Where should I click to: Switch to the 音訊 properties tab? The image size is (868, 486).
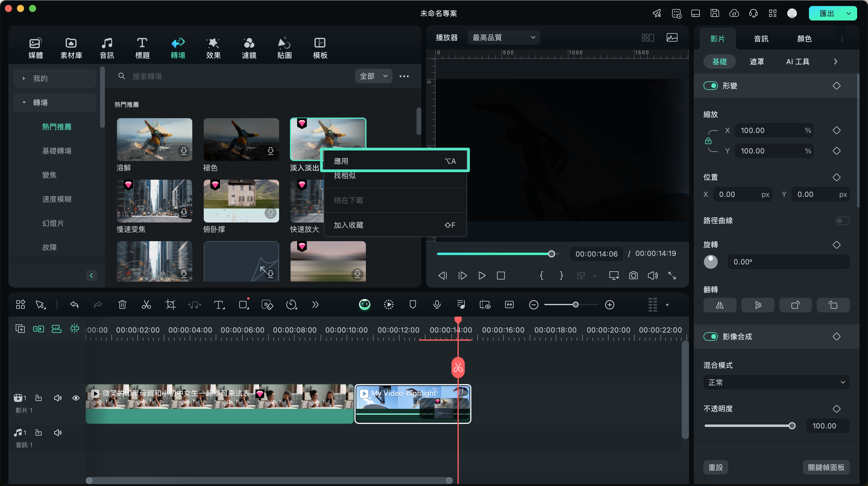tap(761, 39)
